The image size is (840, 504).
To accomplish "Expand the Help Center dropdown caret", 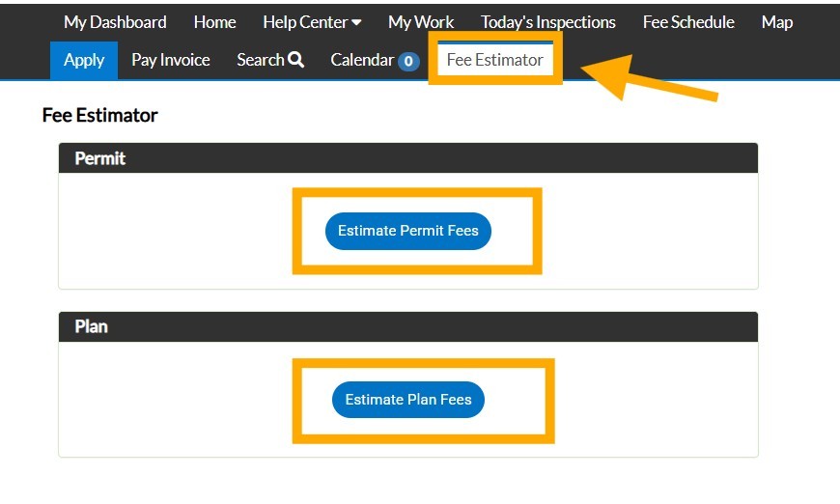I will click(356, 23).
